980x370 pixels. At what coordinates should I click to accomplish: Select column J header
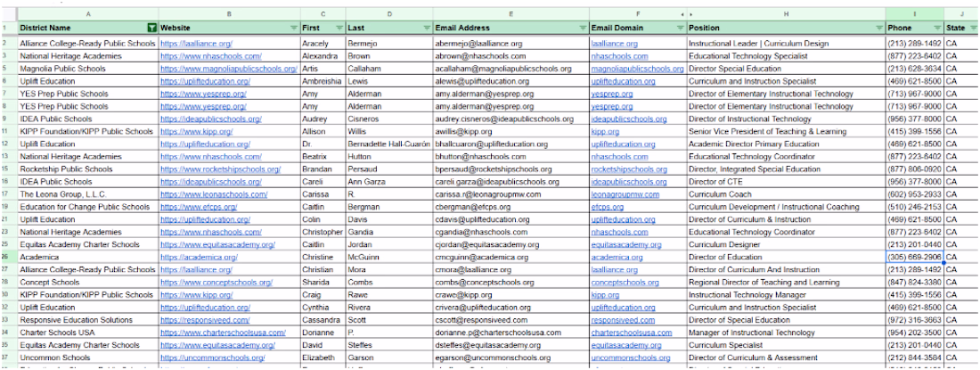point(962,13)
